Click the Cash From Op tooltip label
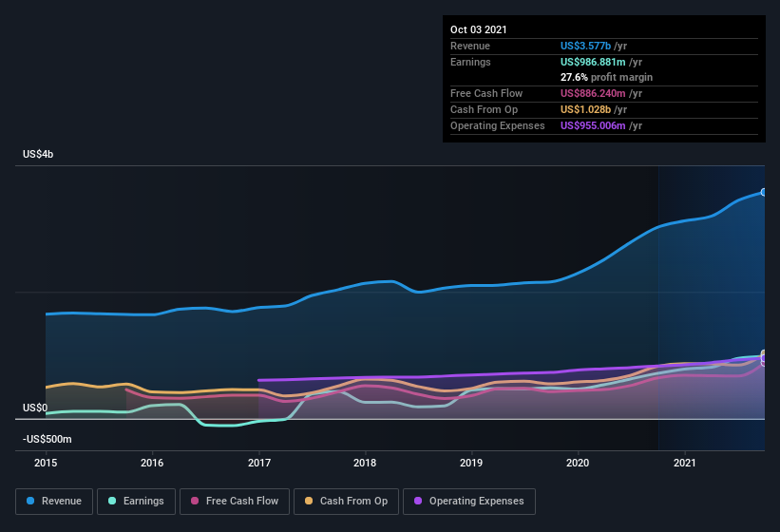Image resolution: width=780 pixels, height=532 pixels. (x=484, y=109)
